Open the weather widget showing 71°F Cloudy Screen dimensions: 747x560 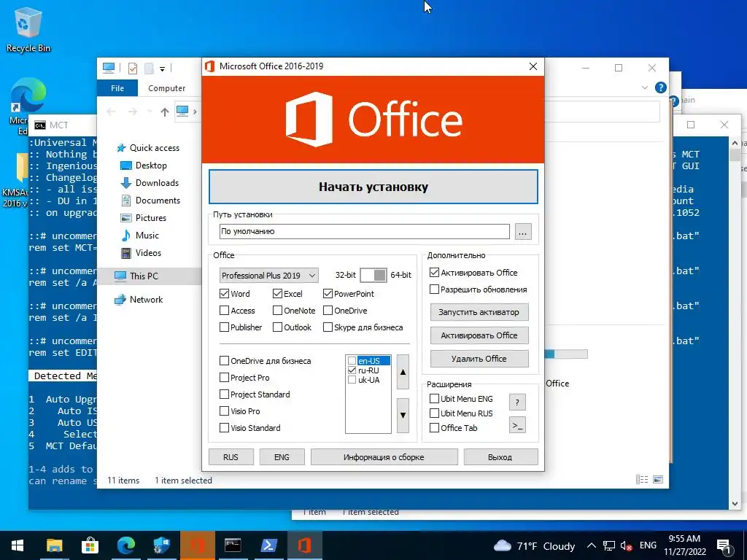pos(534,545)
